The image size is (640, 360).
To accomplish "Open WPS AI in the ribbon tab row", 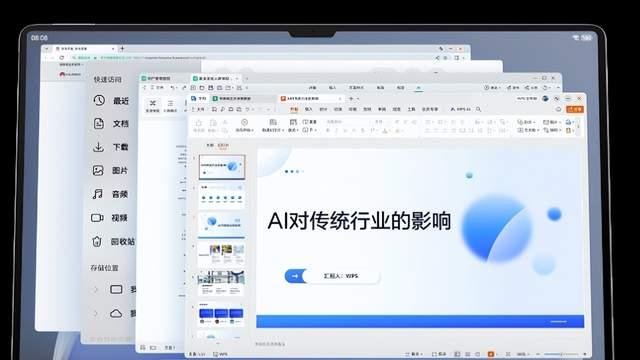I will click(460, 109).
